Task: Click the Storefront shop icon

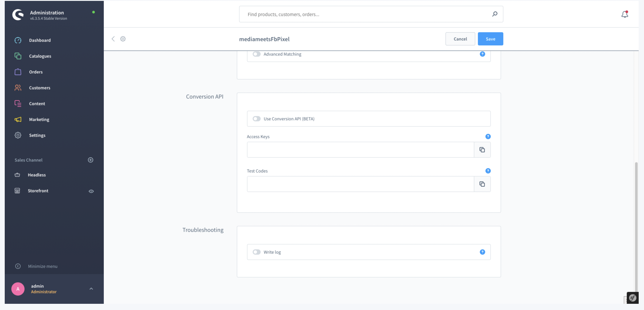Action: point(17,191)
